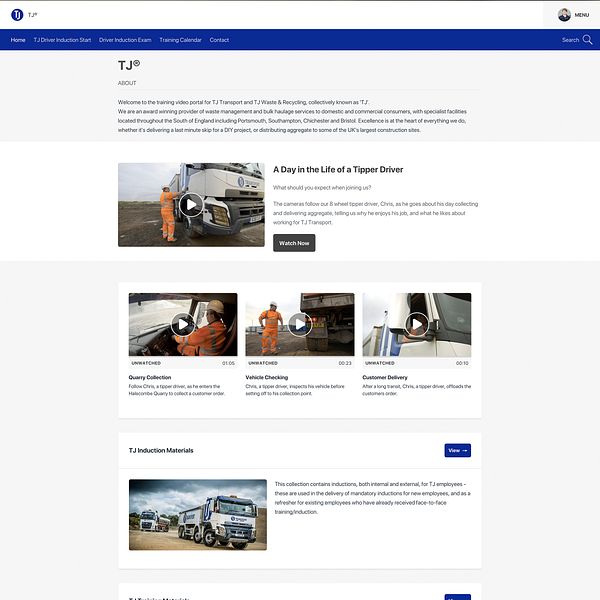
Task: Open the Quarry Collection title link
Action: (x=150, y=377)
